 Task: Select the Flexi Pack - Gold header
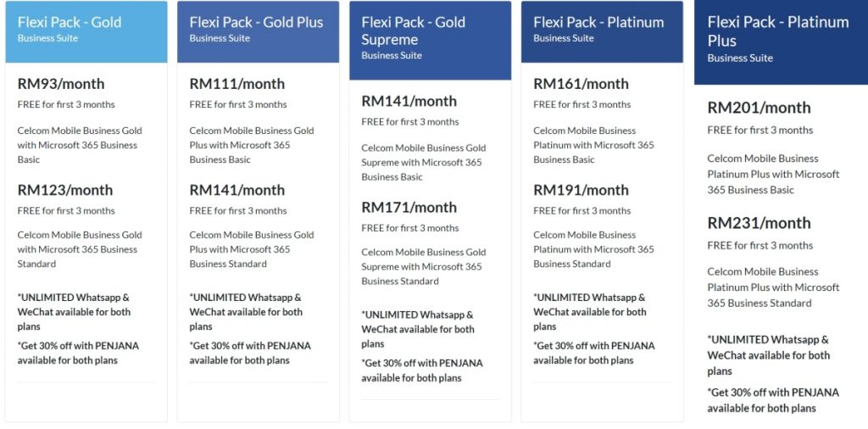(70, 23)
